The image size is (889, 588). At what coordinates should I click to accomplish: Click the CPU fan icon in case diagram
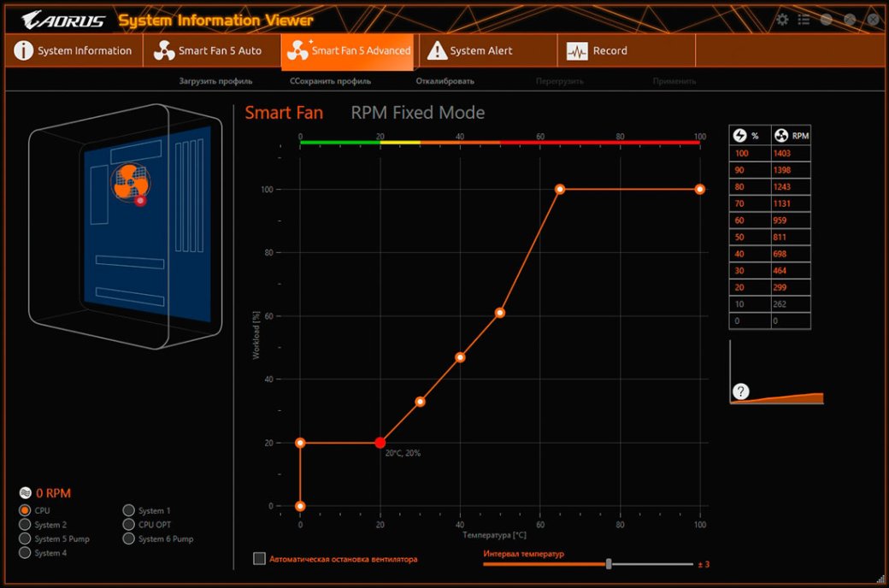(130, 179)
